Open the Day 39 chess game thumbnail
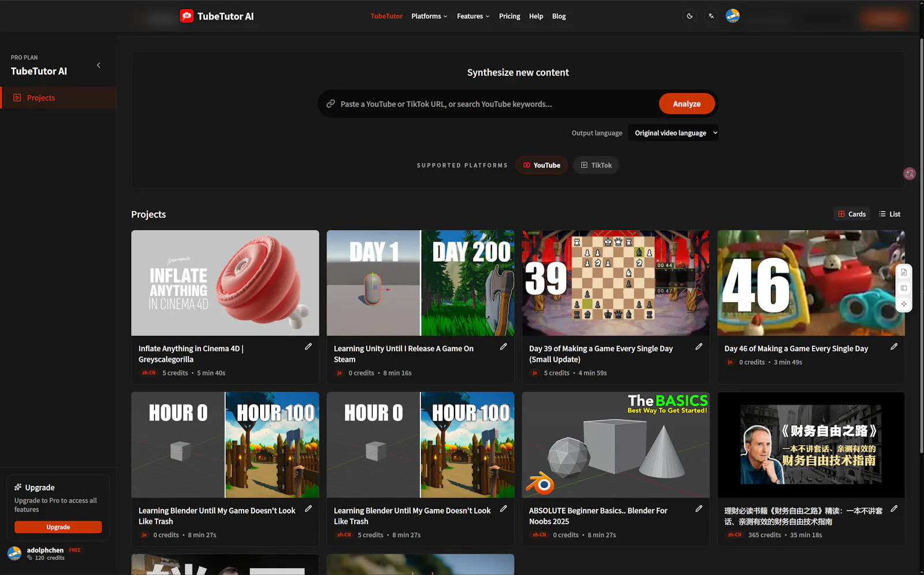Screen dimensions: 924x575 coord(616,283)
